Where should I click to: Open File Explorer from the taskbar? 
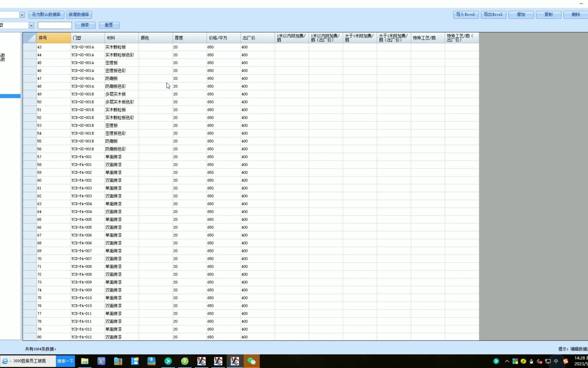(x=85, y=361)
